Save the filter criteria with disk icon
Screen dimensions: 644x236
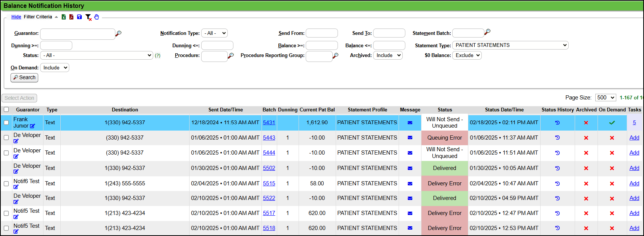[x=79, y=17]
